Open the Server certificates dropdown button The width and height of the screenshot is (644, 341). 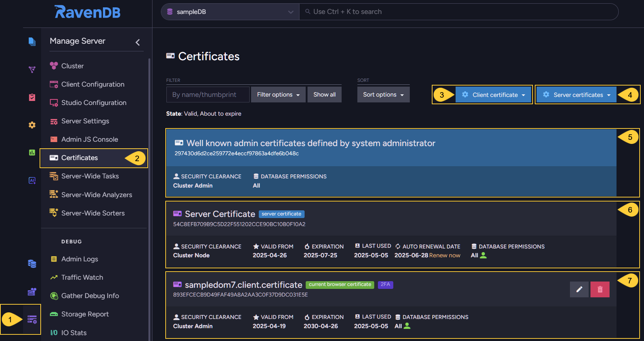(577, 95)
